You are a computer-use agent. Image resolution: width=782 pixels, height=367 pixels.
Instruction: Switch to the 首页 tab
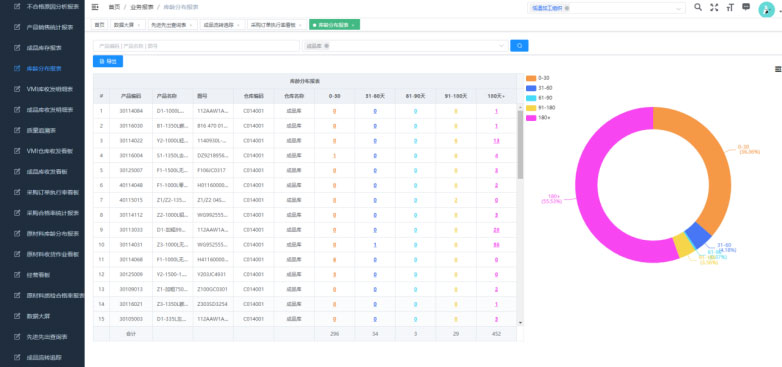pos(99,24)
